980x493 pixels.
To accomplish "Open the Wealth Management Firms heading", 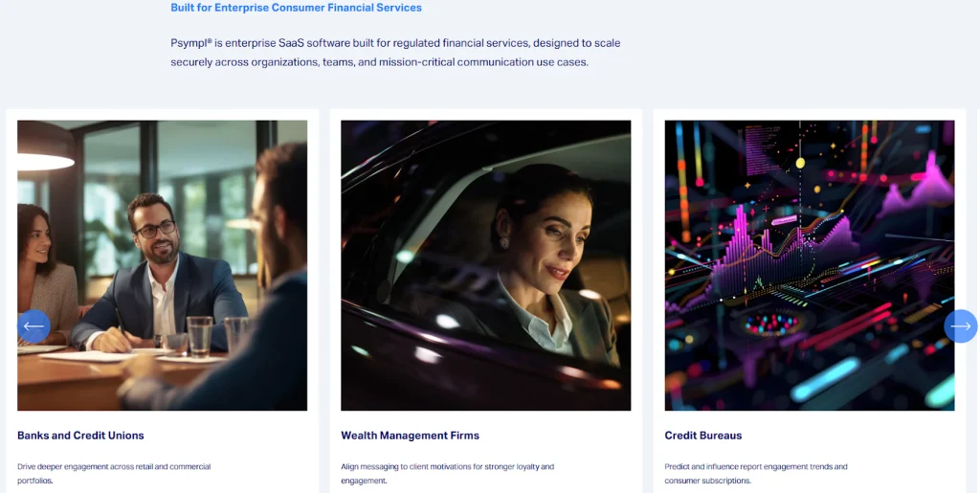I will click(410, 436).
